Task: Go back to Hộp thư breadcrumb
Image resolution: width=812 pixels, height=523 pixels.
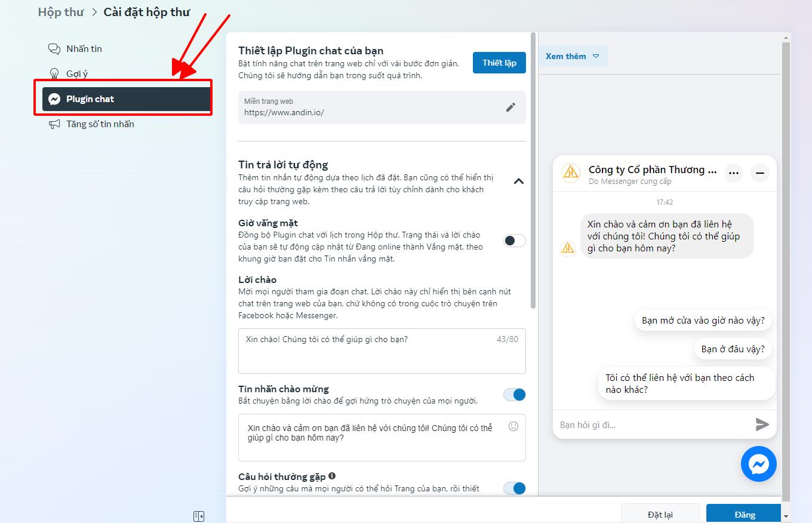Action: point(60,11)
